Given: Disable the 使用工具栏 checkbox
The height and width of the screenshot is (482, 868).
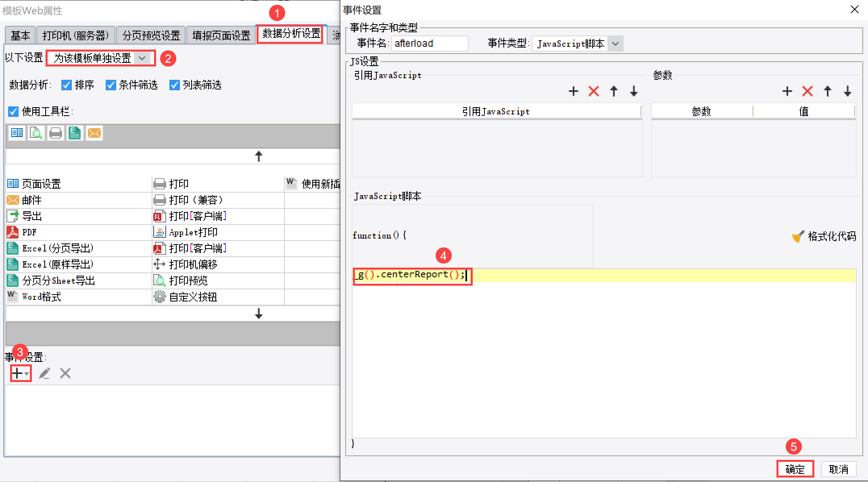Looking at the screenshot, I should tap(13, 112).
